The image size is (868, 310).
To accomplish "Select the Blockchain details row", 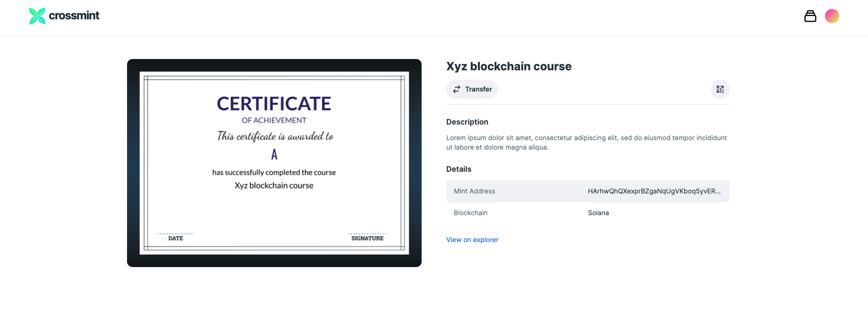I will pos(588,213).
